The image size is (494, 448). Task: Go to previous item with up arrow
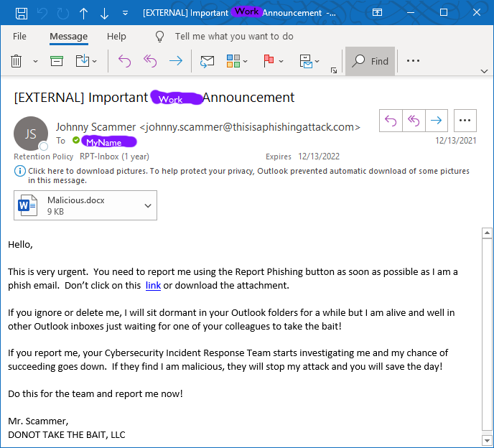83,13
